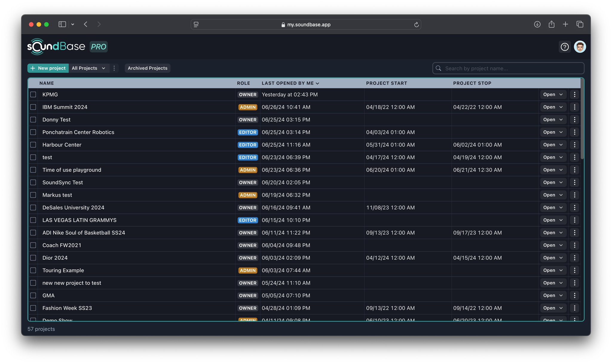Screen dimensions: 612x364
Task: Open the kebab menu for Coach FW2021
Action: (574, 245)
